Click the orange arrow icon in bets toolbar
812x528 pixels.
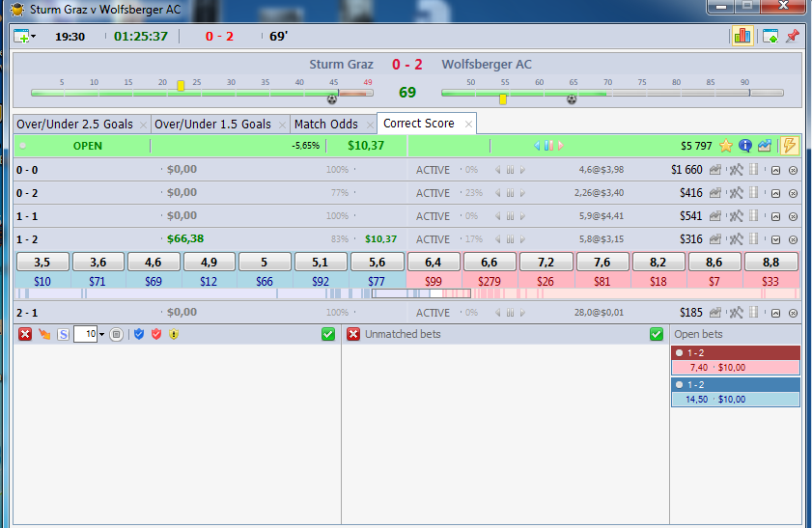point(44,334)
